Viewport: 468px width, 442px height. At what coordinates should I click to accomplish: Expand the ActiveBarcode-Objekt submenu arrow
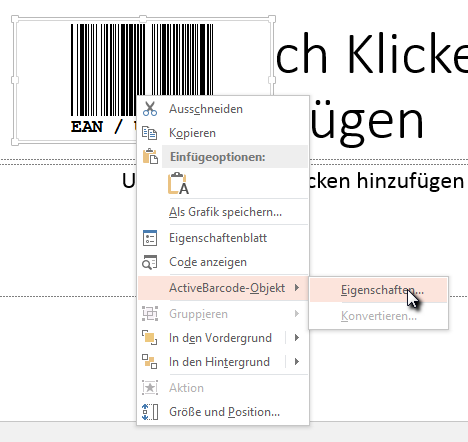pyautogui.click(x=297, y=288)
